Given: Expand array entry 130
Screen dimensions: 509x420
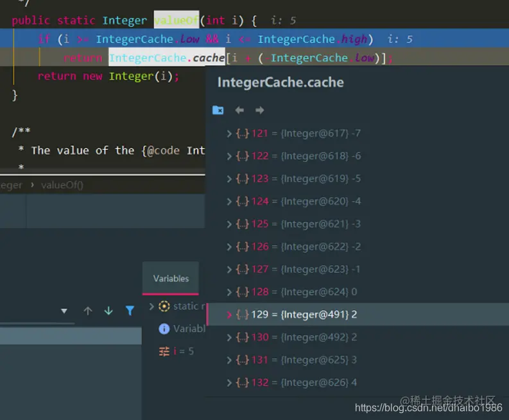Looking at the screenshot, I should coord(229,338).
